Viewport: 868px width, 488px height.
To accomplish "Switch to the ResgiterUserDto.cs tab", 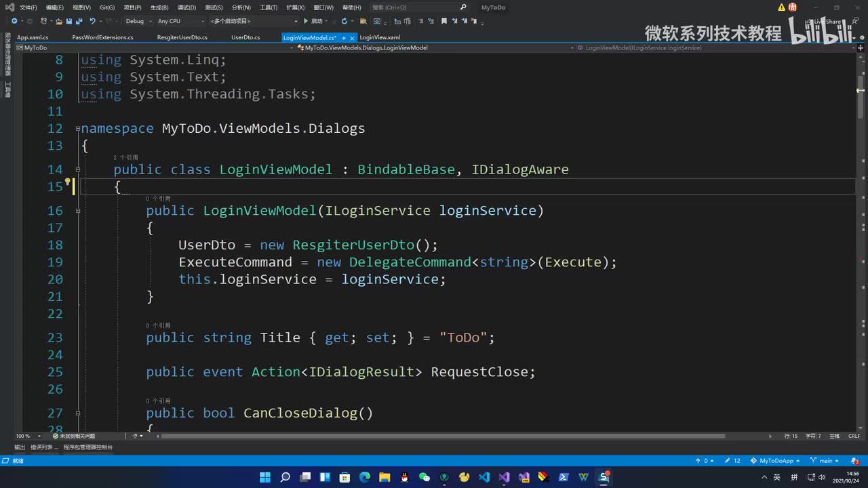I will (182, 37).
